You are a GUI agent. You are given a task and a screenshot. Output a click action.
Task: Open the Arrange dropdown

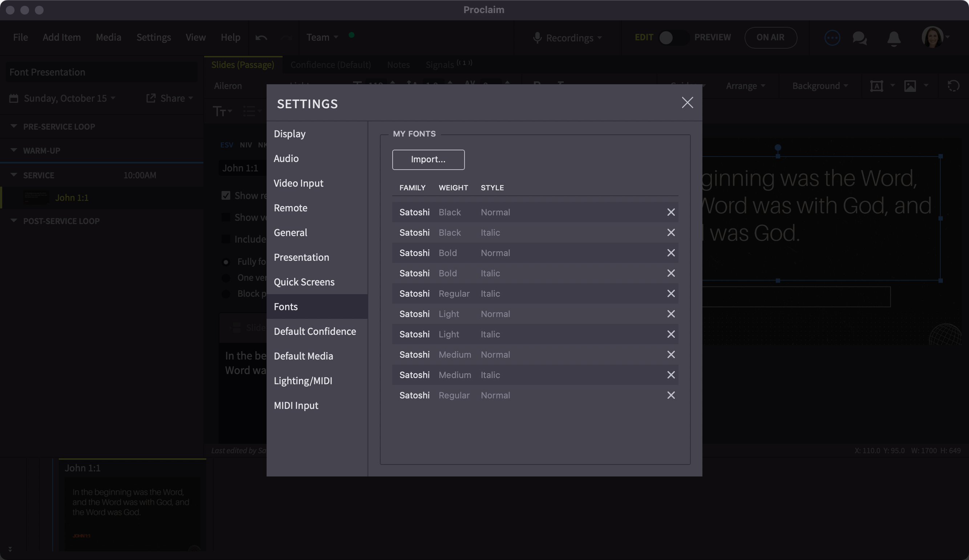[x=745, y=86]
